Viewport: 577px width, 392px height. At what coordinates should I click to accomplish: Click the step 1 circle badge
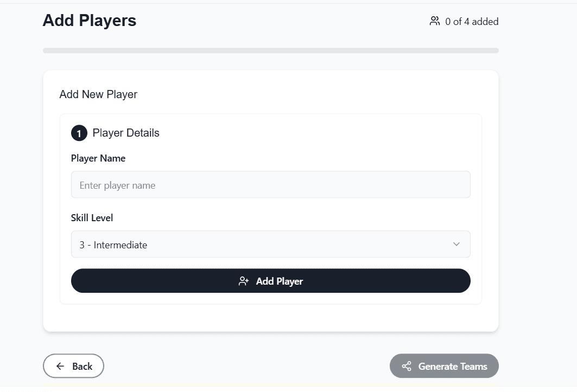click(x=79, y=133)
